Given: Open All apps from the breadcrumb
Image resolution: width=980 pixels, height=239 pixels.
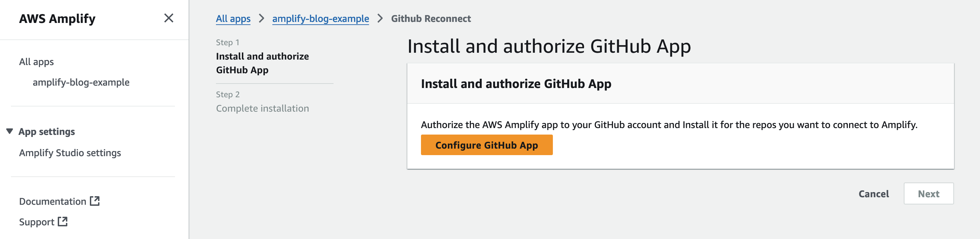Looking at the screenshot, I should pyautogui.click(x=233, y=18).
